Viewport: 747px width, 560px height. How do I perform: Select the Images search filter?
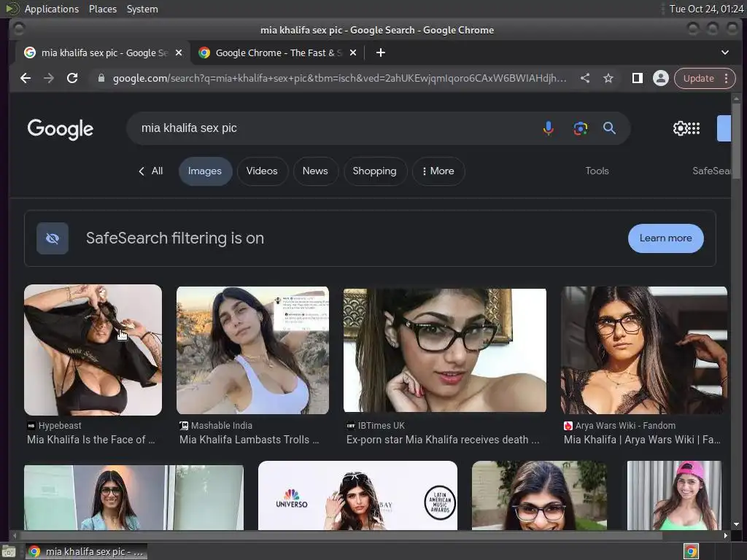[205, 171]
